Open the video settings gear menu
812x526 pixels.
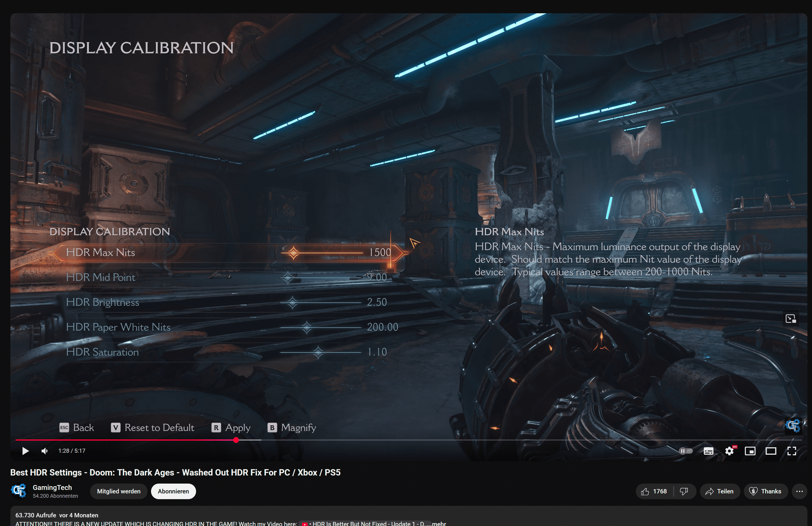coord(729,451)
